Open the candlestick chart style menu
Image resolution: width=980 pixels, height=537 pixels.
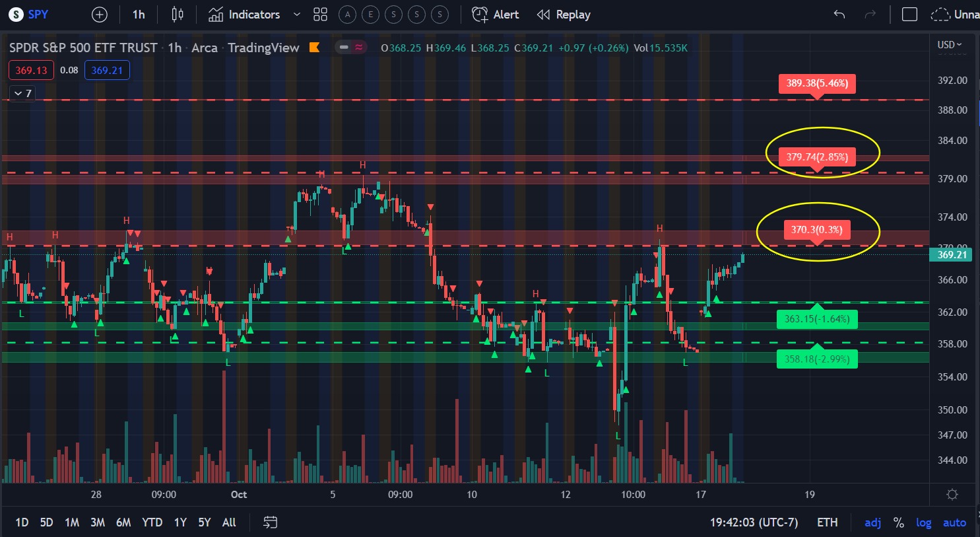178,15
